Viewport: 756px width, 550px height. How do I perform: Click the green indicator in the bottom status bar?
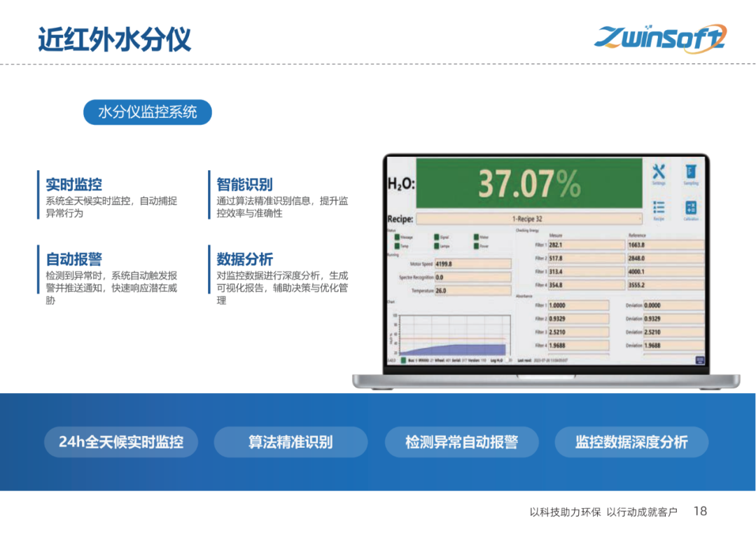(403, 359)
